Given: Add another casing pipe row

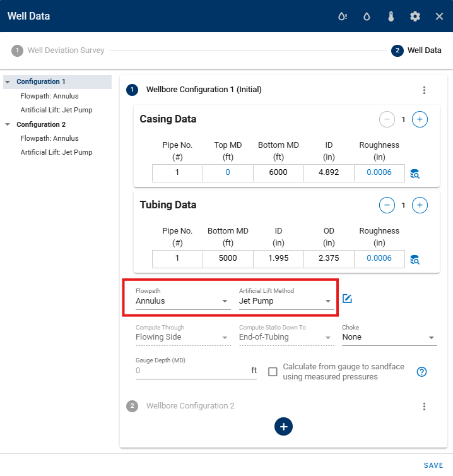Looking at the screenshot, I should [x=420, y=119].
